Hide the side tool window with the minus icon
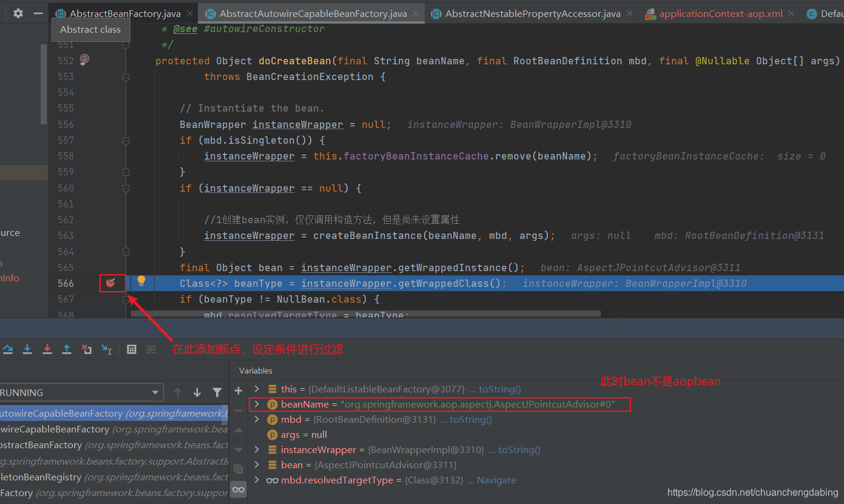The height and width of the screenshot is (504, 844). pyautogui.click(x=38, y=13)
